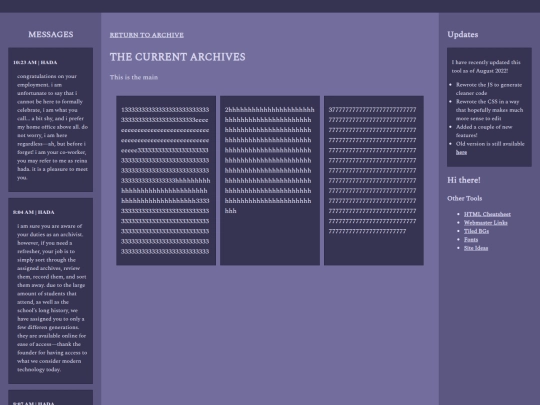The image size is (540, 405).
Task: Open the Return to Archive link
Action: 147,35
